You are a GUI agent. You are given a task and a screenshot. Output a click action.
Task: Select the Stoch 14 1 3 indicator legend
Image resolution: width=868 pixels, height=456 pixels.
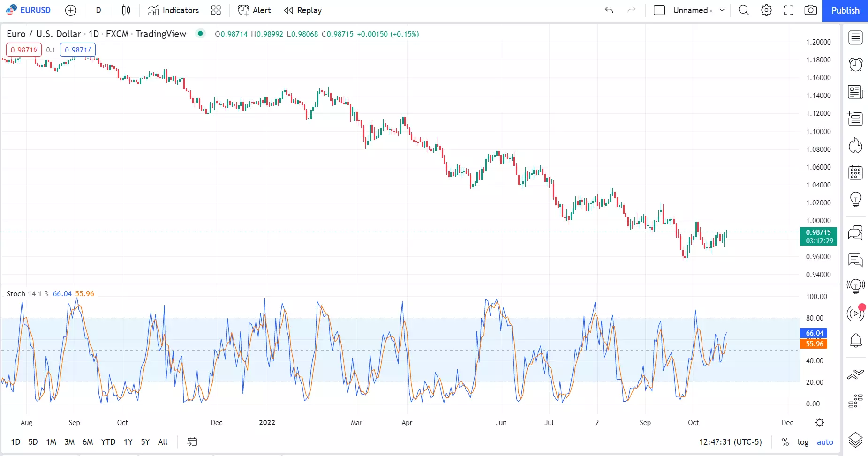27,293
